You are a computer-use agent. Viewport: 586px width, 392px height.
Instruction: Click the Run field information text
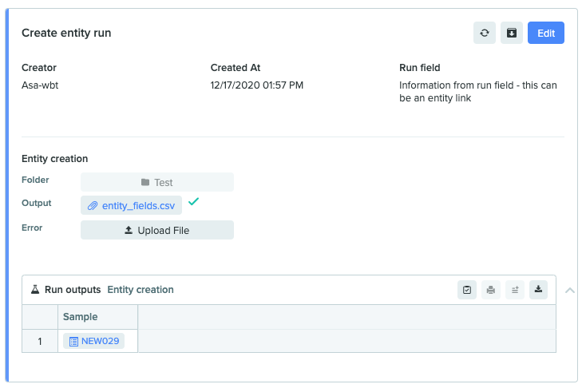click(x=478, y=92)
